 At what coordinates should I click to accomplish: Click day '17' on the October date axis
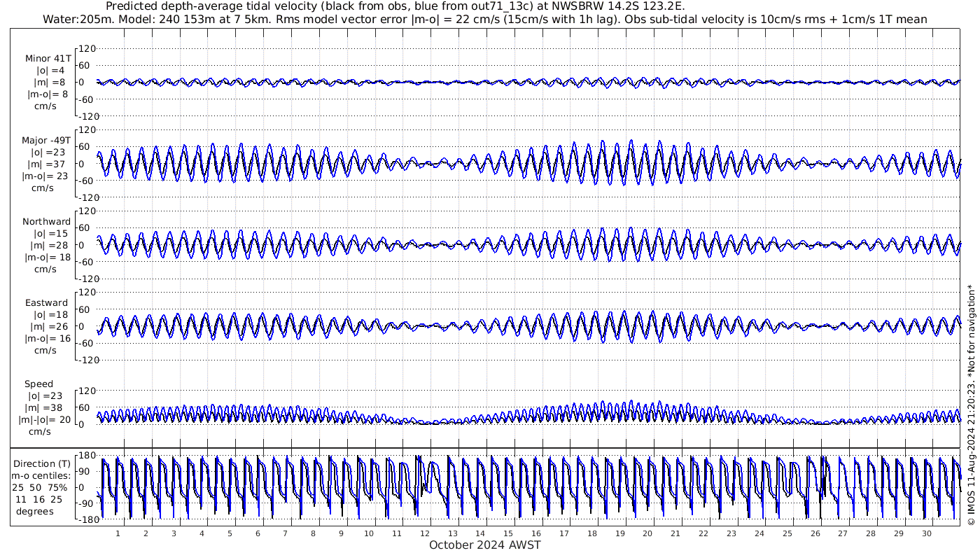564,533
